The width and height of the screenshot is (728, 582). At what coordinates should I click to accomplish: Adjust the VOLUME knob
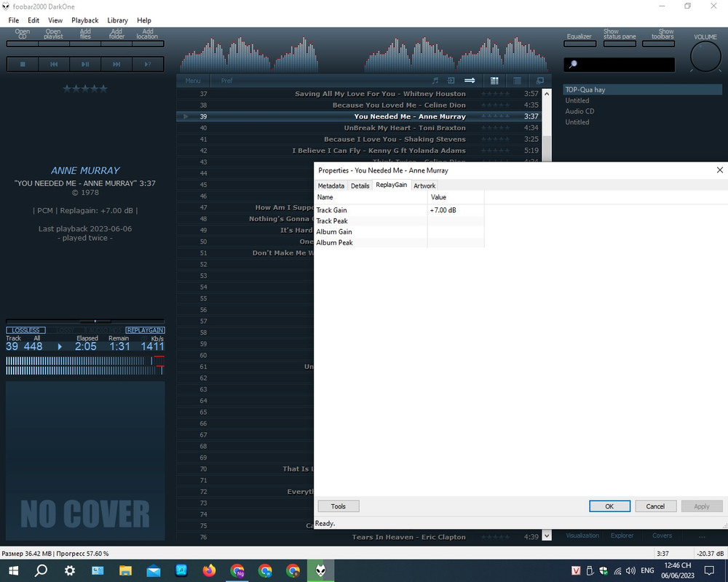click(705, 57)
